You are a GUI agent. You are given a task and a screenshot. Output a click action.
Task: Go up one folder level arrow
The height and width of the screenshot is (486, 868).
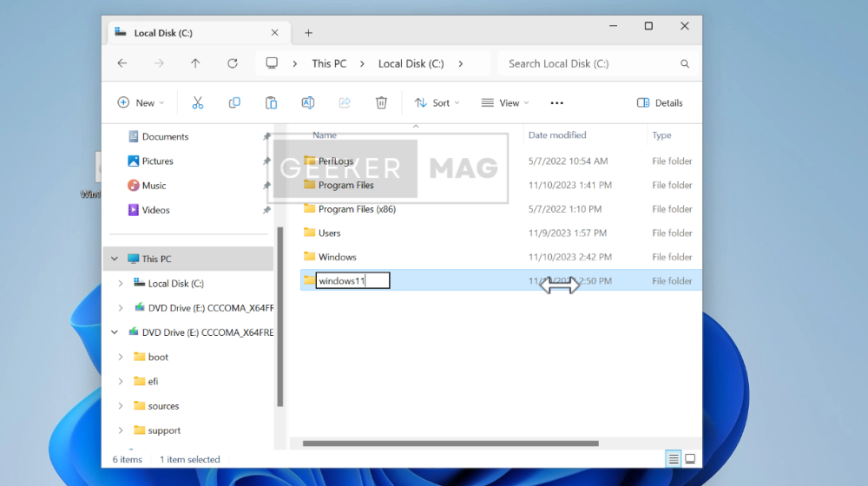point(195,63)
